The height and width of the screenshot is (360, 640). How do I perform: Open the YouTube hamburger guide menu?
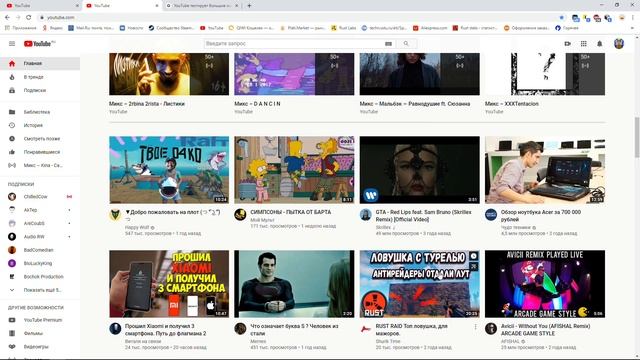pos(12,44)
